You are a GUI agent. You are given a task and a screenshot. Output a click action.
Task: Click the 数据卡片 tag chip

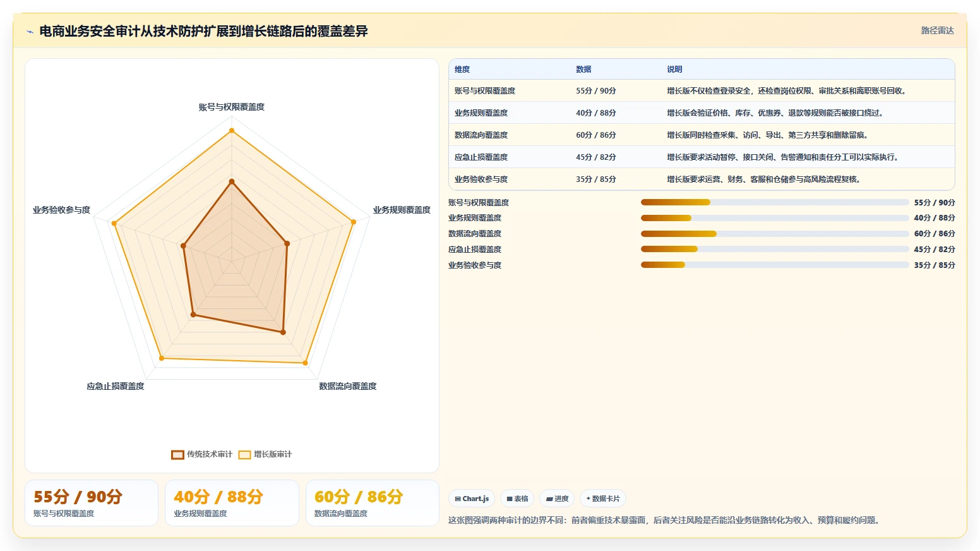coord(603,499)
